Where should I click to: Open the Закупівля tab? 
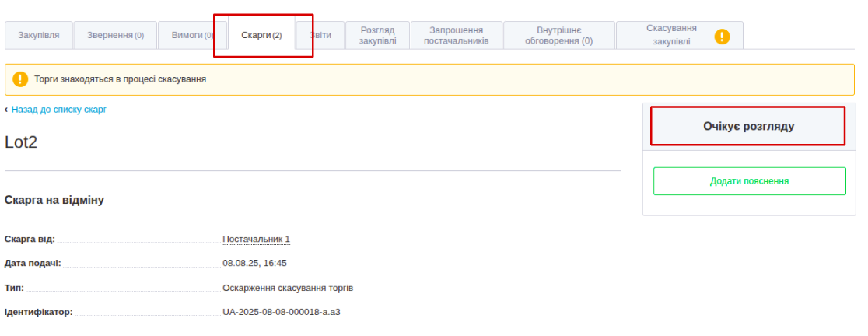click(x=39, y=36)
